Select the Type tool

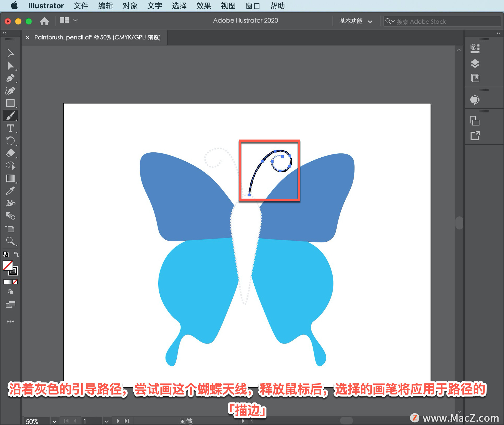[10, 128]
